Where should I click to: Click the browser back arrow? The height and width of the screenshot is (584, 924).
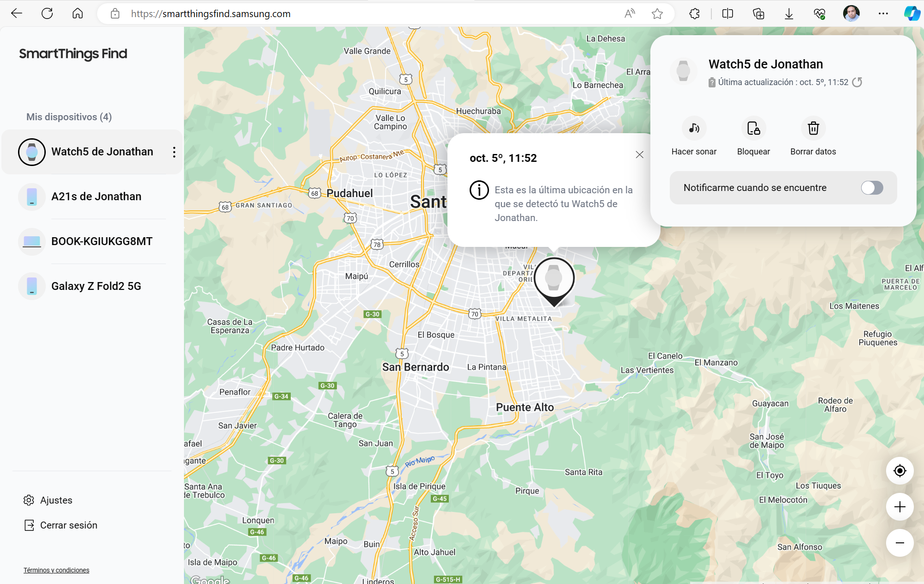(x=17, y=13)
